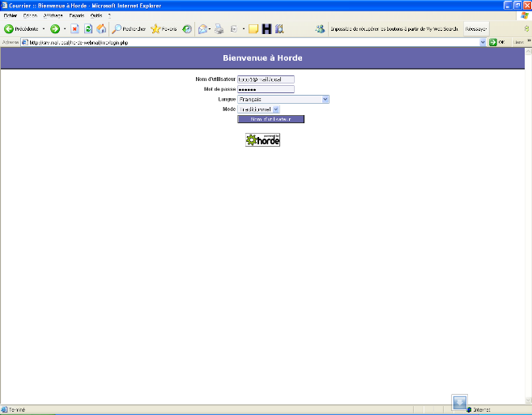The image size is (532, 415).
Task: Click the scrollbar down arrow
Action: pos(528,400)
